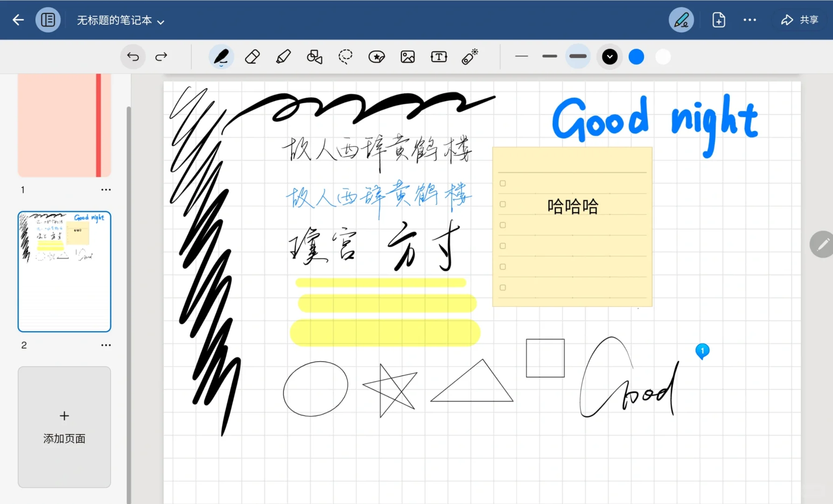The width and height of the screenshot is (833, 504).
Task: Open the lasso selection tool
Action: coord(345,56)
